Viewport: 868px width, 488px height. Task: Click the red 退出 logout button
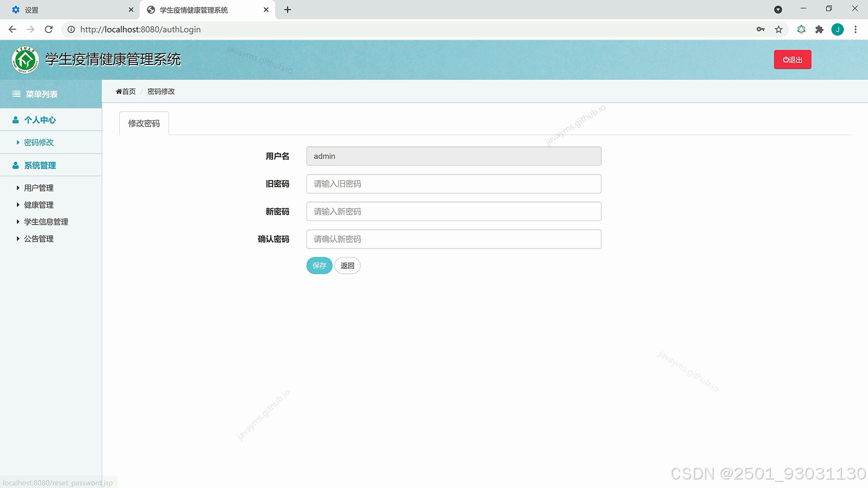(793, 60)
